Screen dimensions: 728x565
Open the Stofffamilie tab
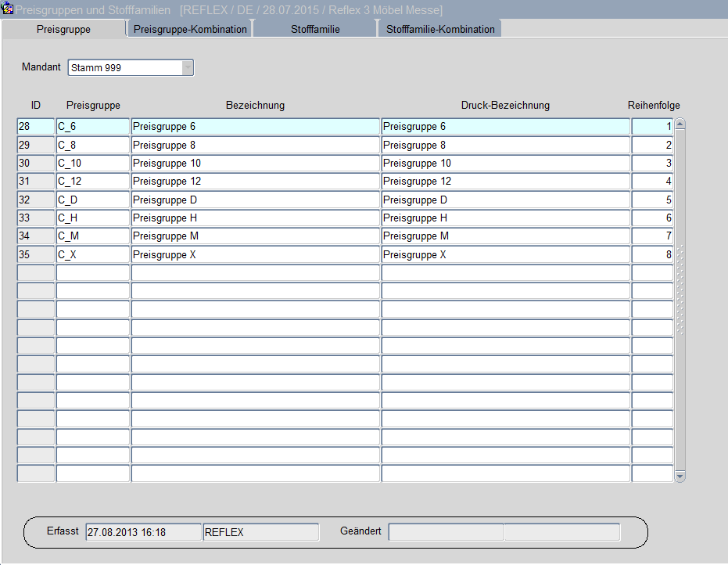coord(315,29)
